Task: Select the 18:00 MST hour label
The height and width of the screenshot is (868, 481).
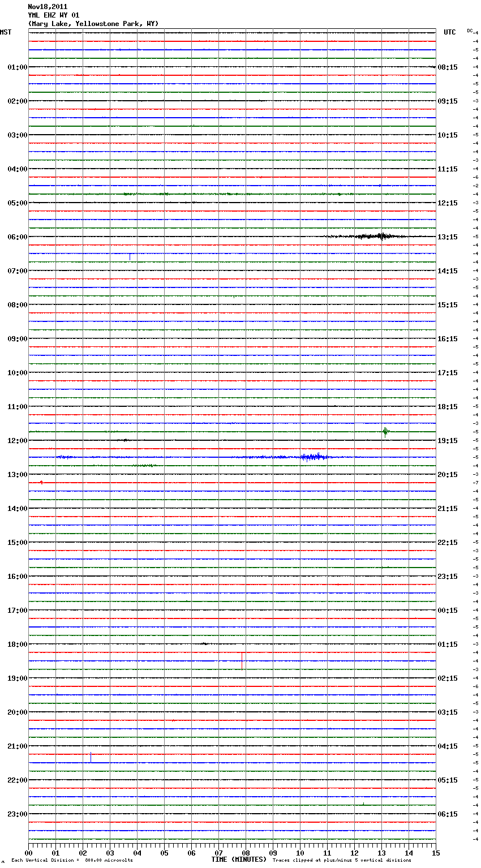Action: (18, 644)
